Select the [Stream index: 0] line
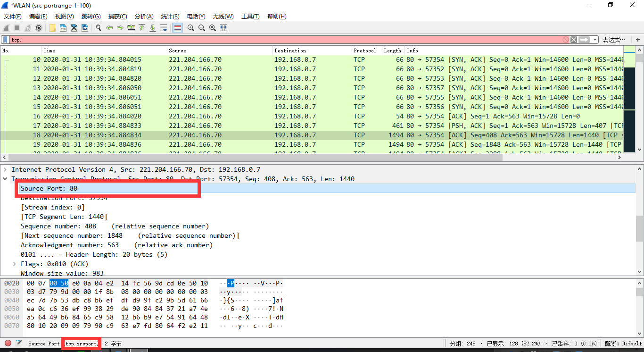Image resolution: width=644 pixels, height=352 pixels. click(x=53, y=207)
